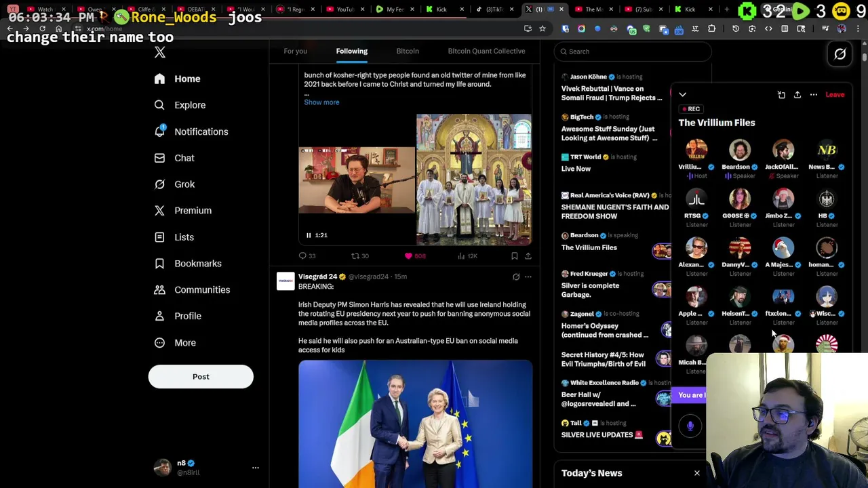Click the X logo in sidebar
Image resolution: width=868 pixels, height=488 pixels.
[159, 52]
